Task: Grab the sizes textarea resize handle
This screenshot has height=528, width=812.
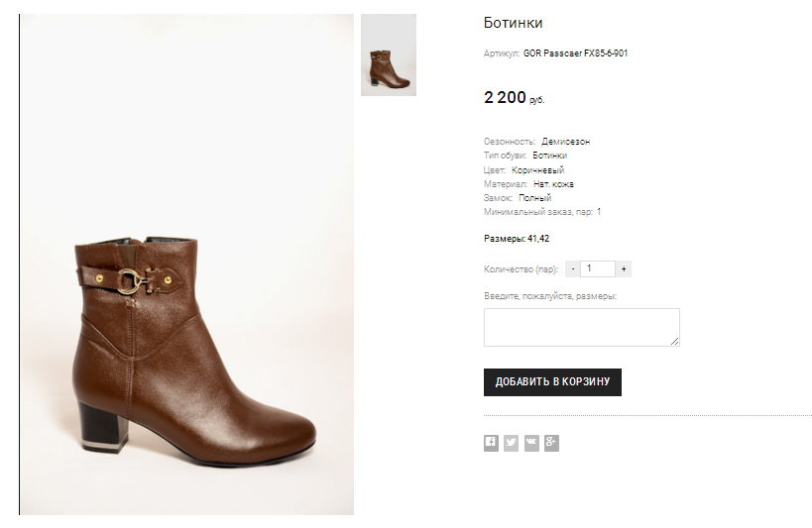Action: (x=675, y=342)
